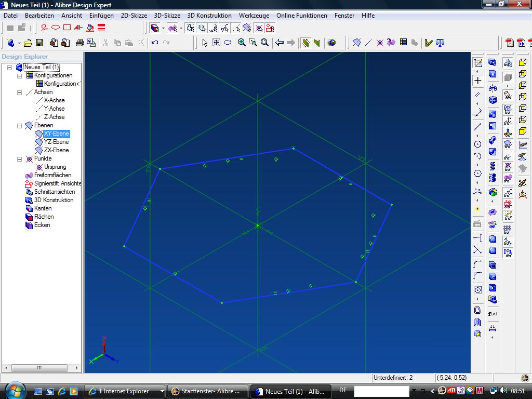The image size is (532, 399).
Task: Select the sketch polygon tool
Action: coord(477,174)
